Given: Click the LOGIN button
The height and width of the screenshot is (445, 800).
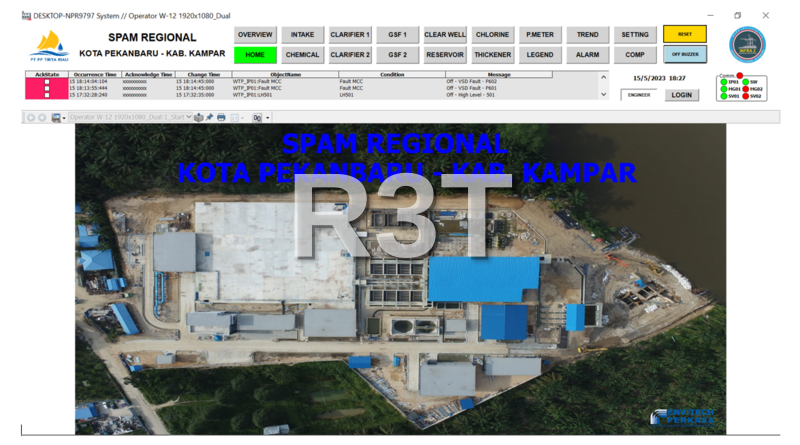Looking at the screenshot, I should 682,95.
